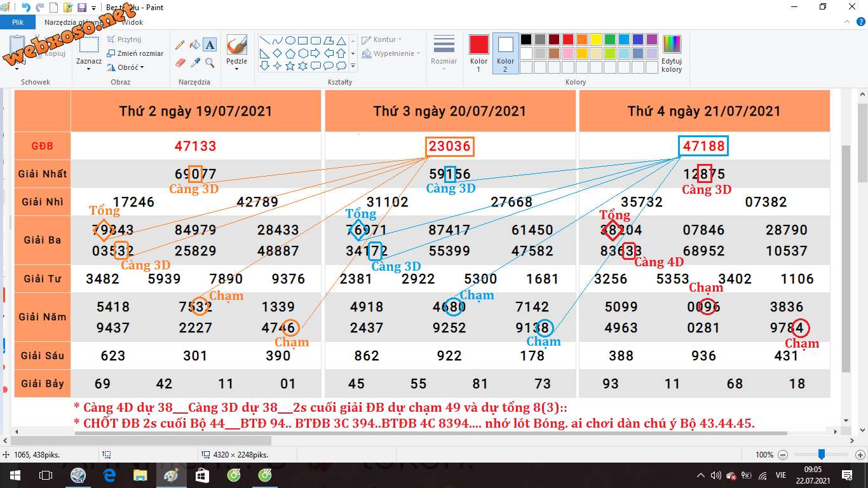Screen dimensions: 868x488
Task: Select the Pencil tool
Action: [x=180, y=45]
